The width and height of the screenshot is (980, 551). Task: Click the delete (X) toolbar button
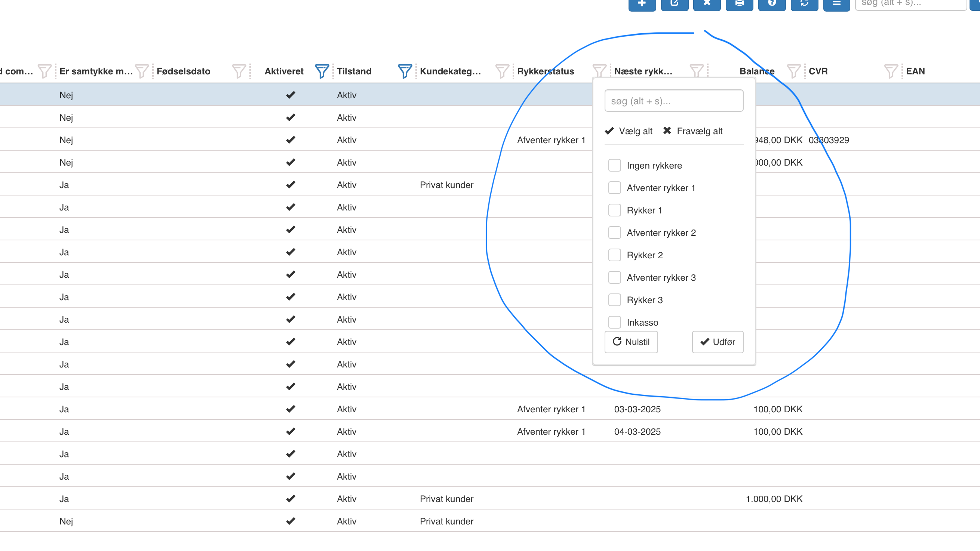click(x=706, y=4)
